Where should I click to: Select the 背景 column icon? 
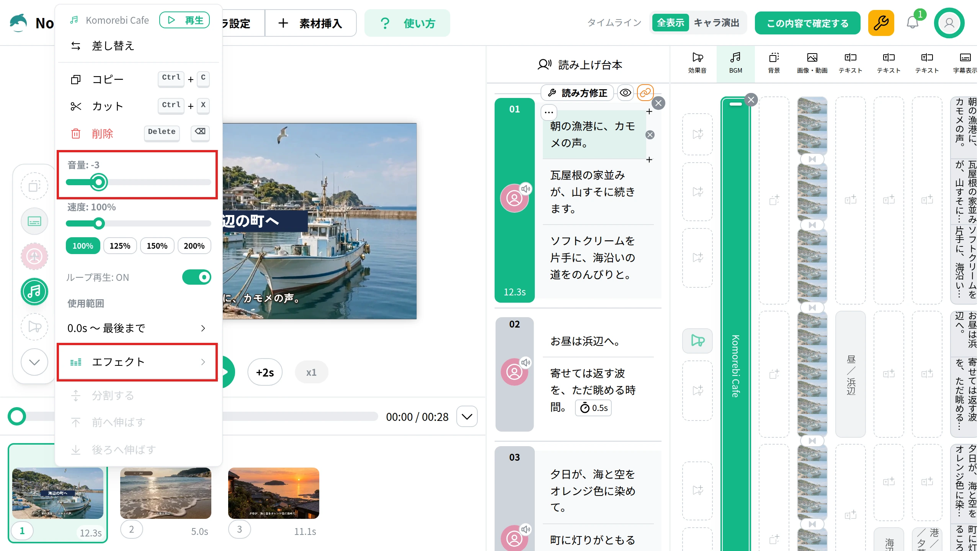click(x=774, y=63)
